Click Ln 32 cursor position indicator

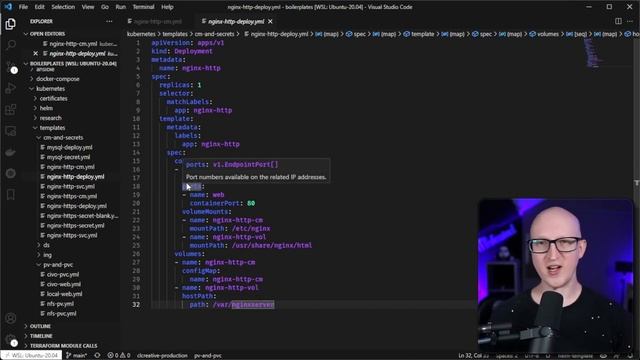(x=473, y=356)
